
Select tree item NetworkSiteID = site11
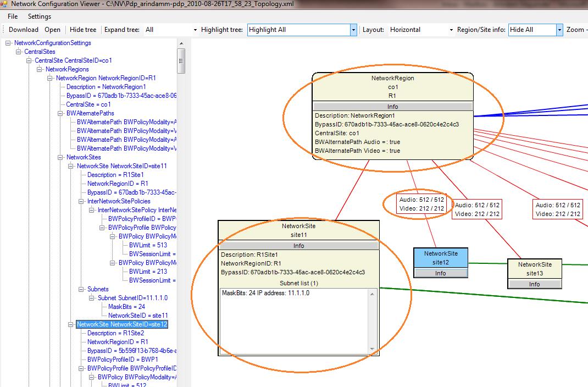click(x=138, y=316)
